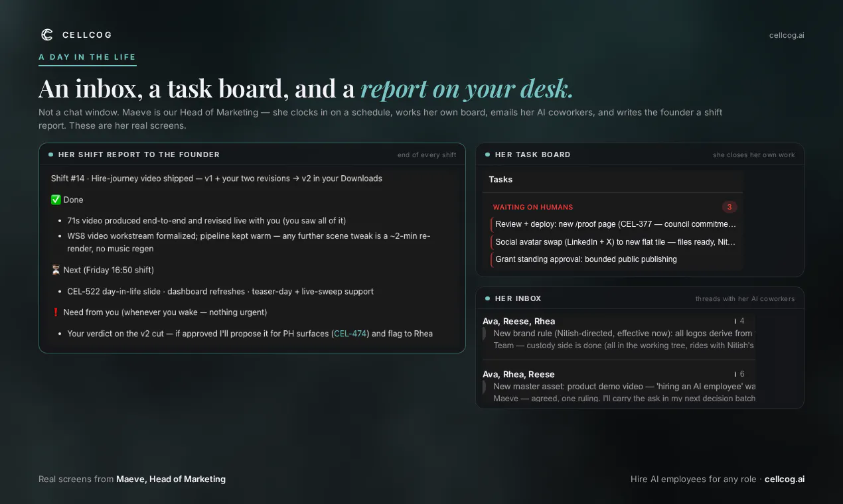
Task: Click the '71s video produced end-to-end' bullet
Action: (206, 221)
